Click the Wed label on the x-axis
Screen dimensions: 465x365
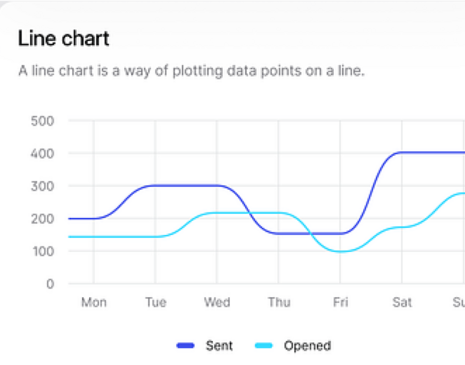point(217,302)
